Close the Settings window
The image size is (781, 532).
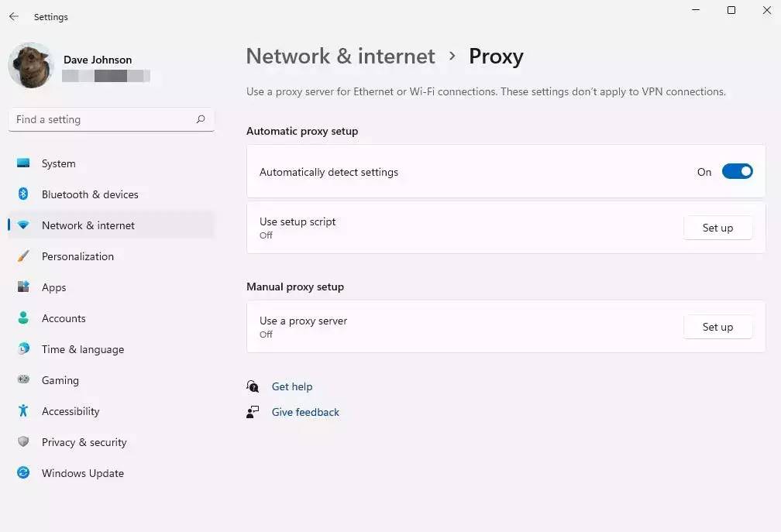767,10
